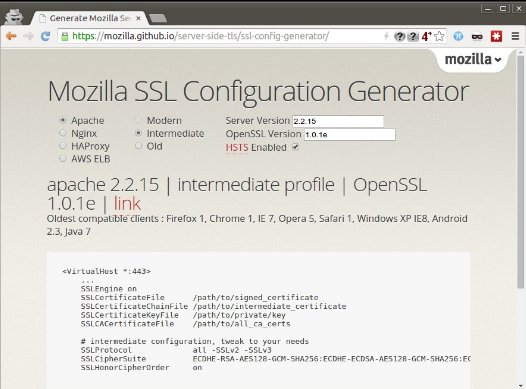Click the 'SSLCertificateKeyFile' directive text
This screenshot has height=389, width=526.
click(129, 315)
